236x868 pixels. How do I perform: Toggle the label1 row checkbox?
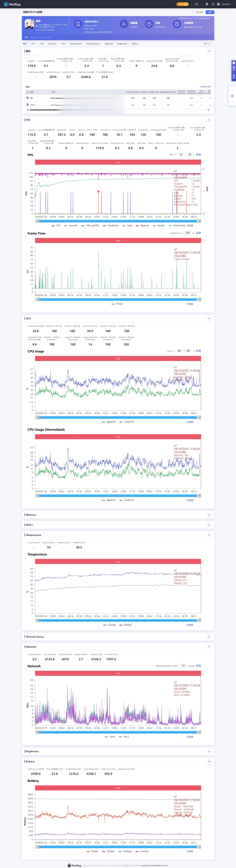point(28,105)
